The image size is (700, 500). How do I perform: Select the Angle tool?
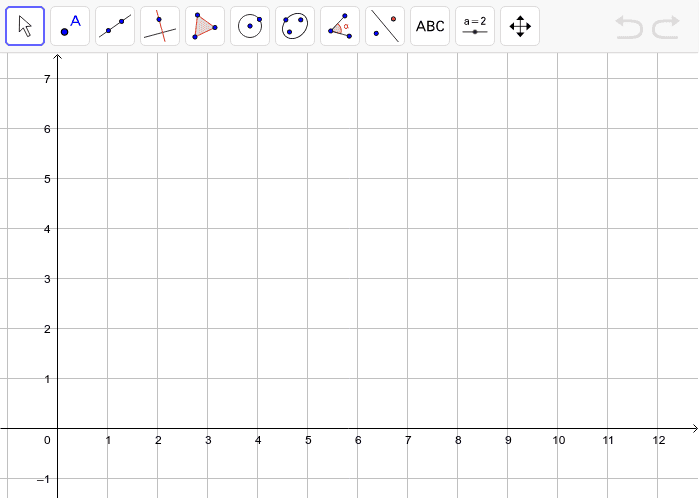pyautogui.click(x=340, y=26)
